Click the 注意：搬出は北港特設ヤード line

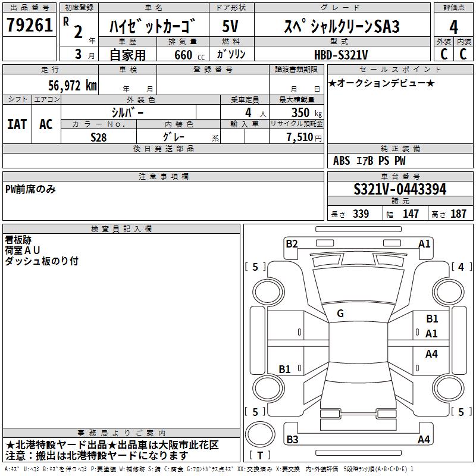click(x=97, y=455)
